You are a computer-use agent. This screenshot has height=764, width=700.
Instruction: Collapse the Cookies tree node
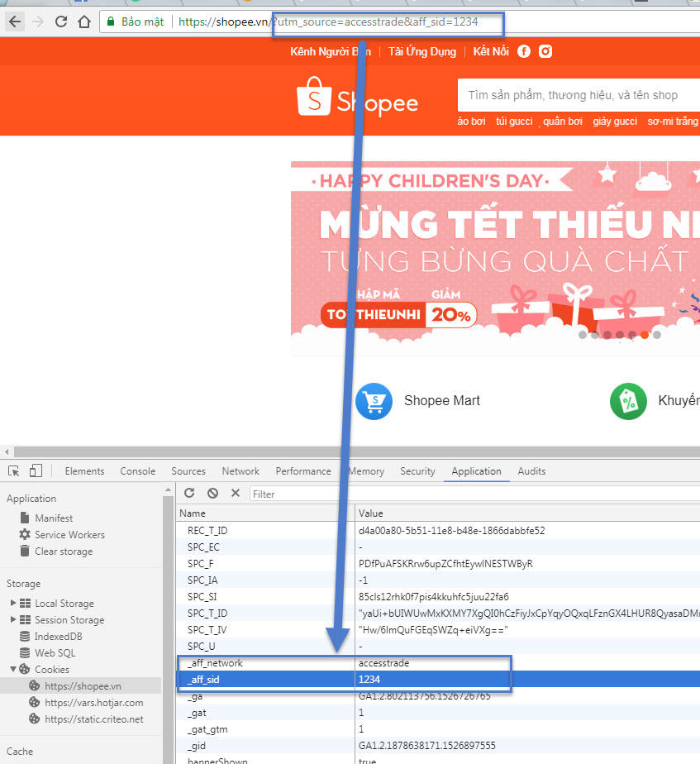(13, 669)
